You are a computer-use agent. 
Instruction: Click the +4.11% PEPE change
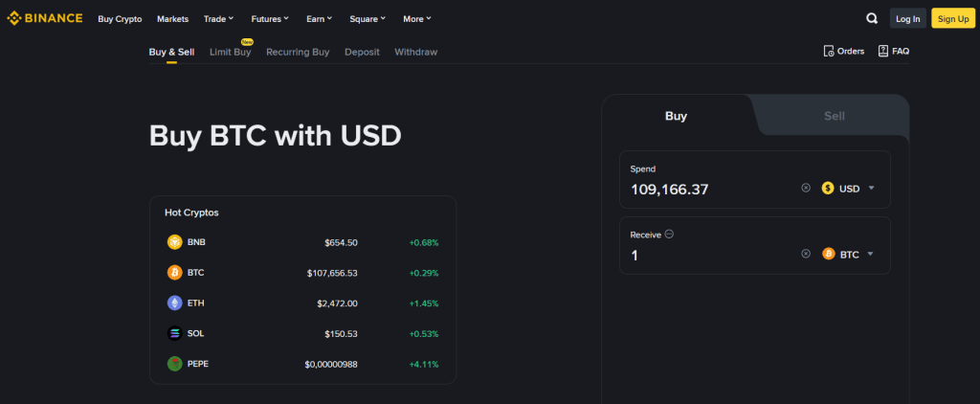coord(424,364)
